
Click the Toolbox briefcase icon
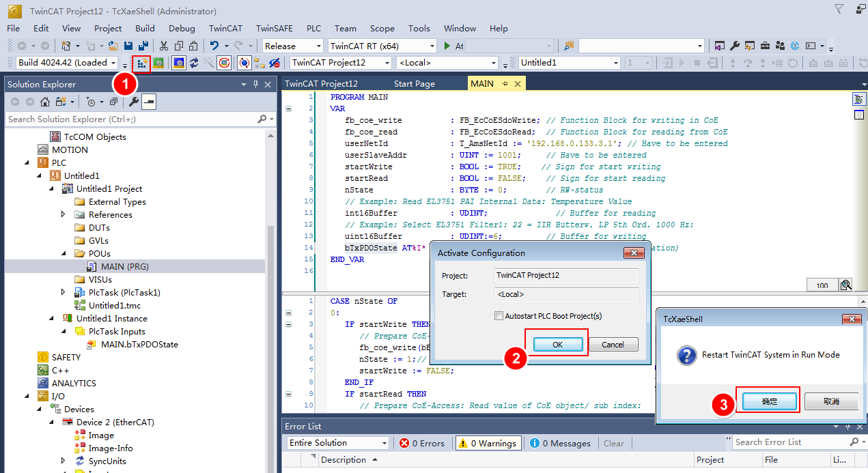point(765,46)
